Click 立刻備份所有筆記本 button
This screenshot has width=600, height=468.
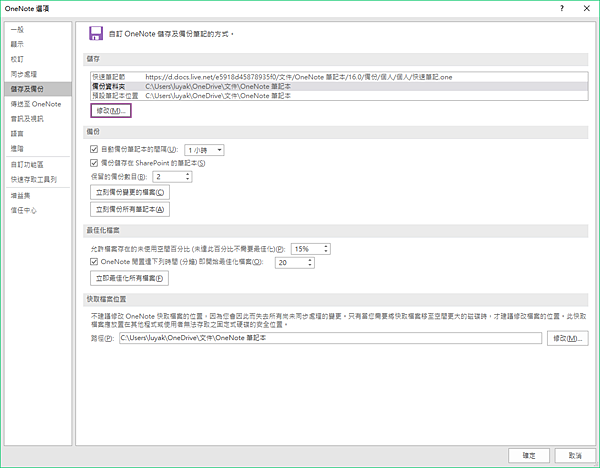click(x=130, y=209)
